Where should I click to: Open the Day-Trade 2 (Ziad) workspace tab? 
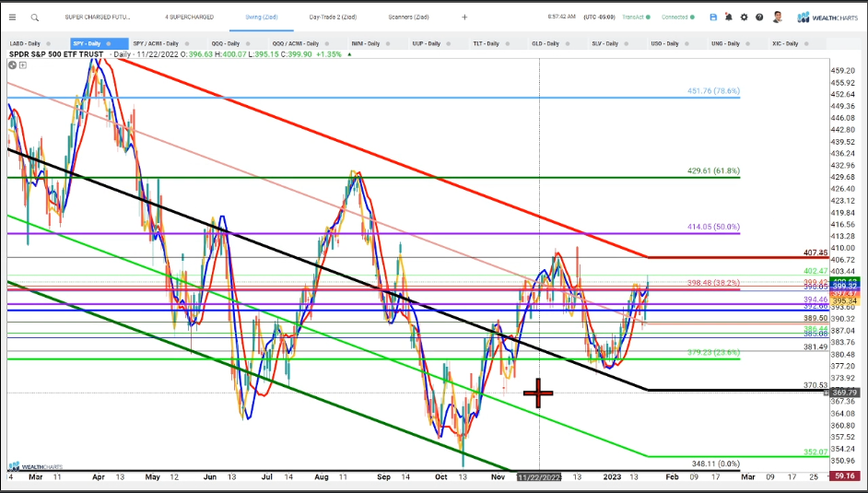pos(333,18)
